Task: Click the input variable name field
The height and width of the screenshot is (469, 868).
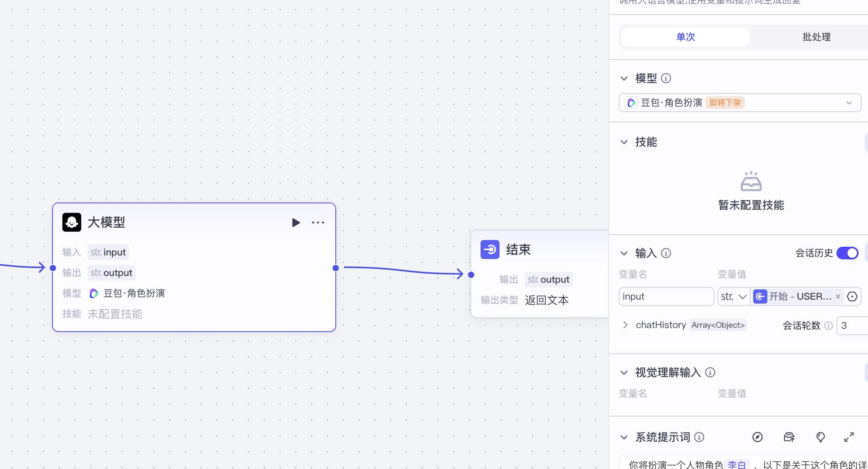Action: click(x=666, y=296)
